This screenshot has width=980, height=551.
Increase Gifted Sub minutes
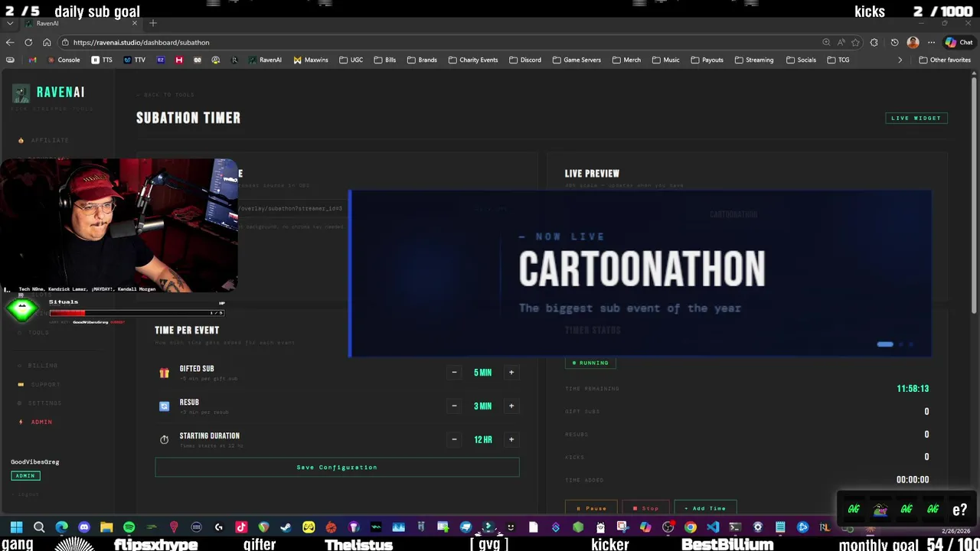click(x=511, y=373)
